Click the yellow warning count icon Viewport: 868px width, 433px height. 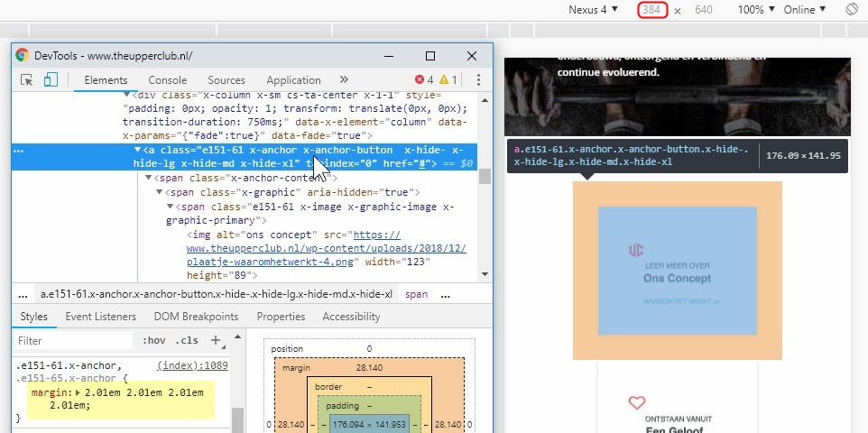(x=444, y=79)
